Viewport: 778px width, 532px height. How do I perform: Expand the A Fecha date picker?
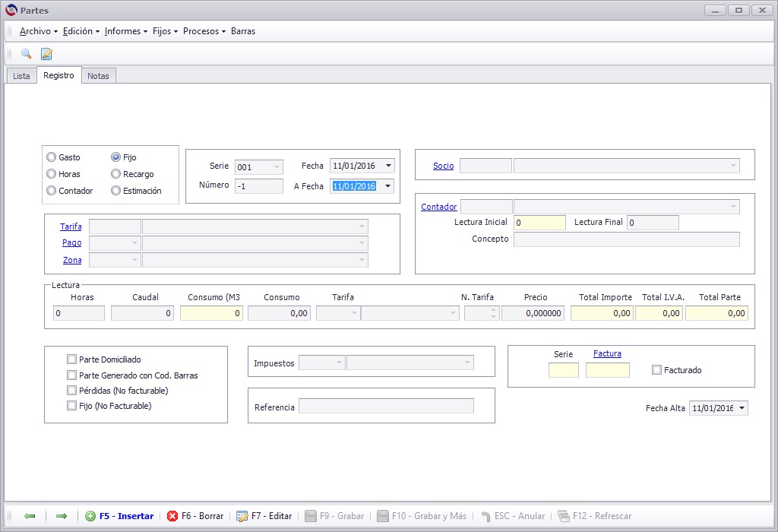(388, 186)
